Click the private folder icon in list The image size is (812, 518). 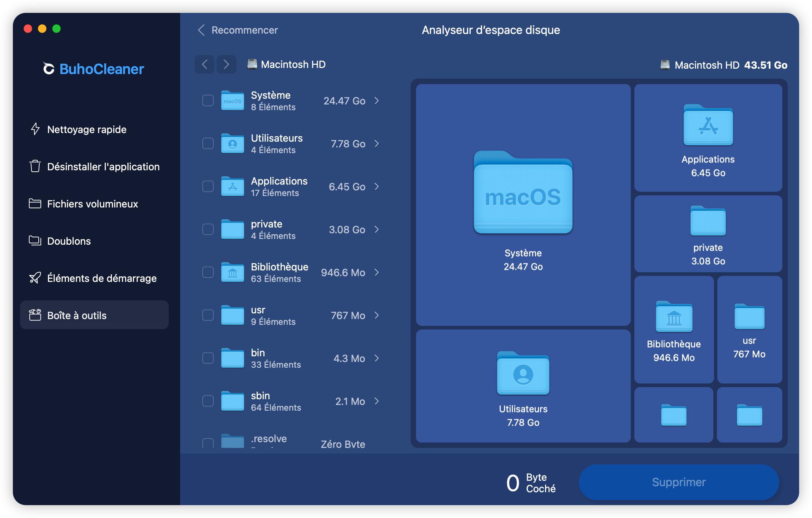point(232,229)
